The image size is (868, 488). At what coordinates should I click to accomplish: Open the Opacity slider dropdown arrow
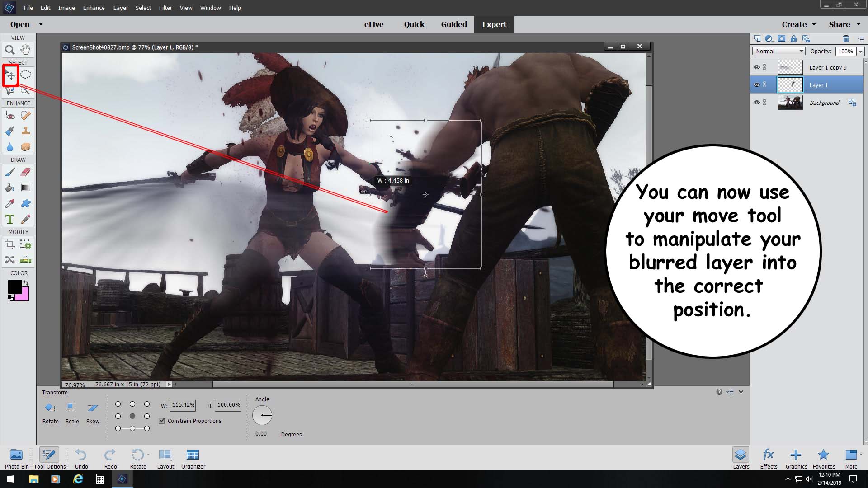click(860, 52)
